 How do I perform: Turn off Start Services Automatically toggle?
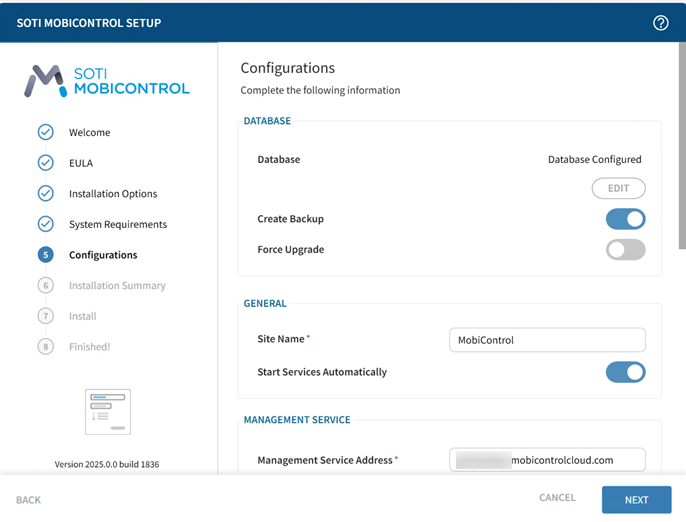[625, 372]
